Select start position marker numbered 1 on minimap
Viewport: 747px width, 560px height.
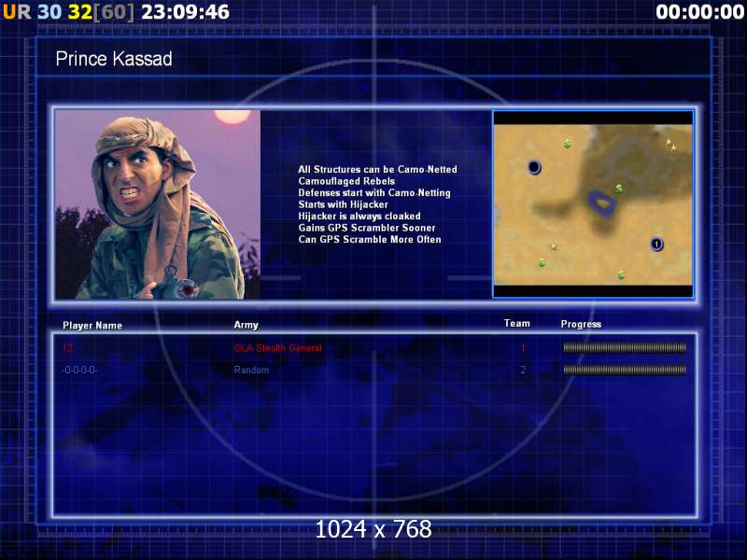pyautogui.click(x=656, y=245)
